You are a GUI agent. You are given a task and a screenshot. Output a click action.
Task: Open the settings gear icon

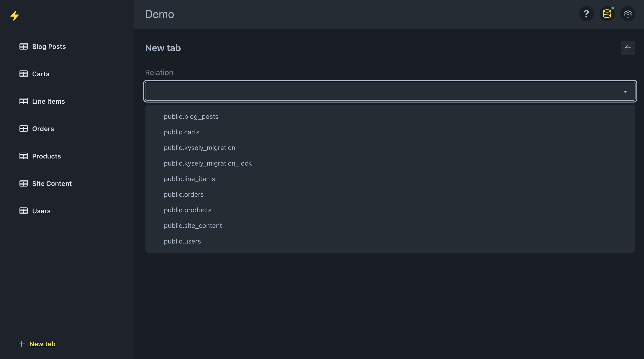click(x=628, y=14)
